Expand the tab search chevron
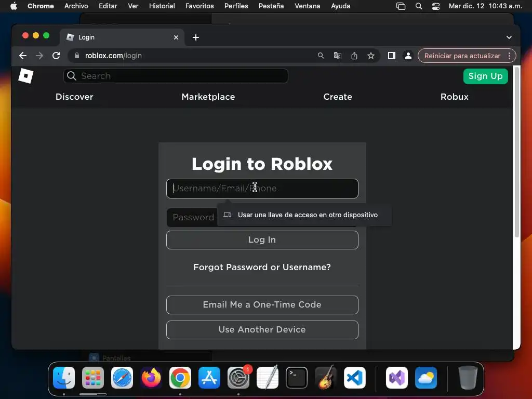The width and height of the screenshot is (532, 399). pyautogui.click(x=509, y=37)
